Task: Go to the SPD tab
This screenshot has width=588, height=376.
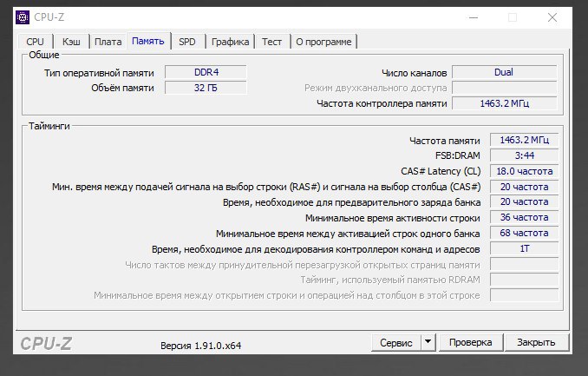Action: (x=187, y=42)
